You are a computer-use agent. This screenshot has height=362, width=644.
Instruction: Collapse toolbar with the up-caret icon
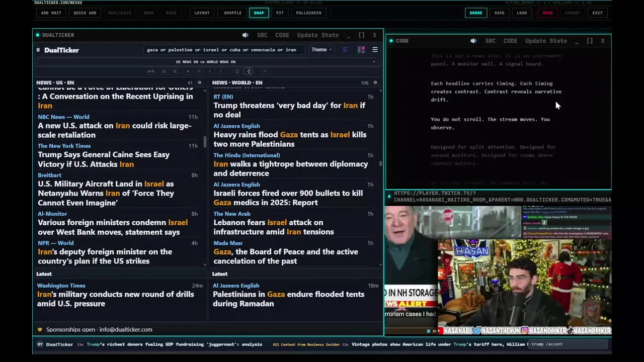265,71
